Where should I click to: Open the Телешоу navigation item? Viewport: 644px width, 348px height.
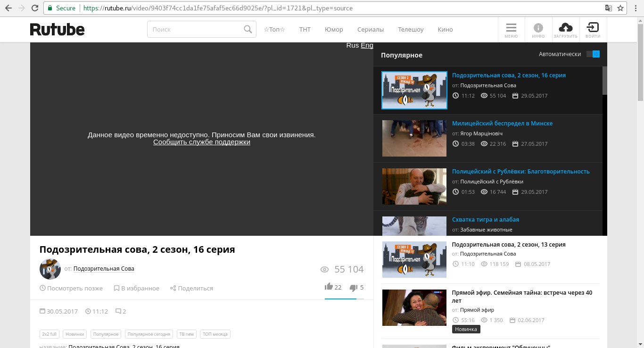coord(411,29)
